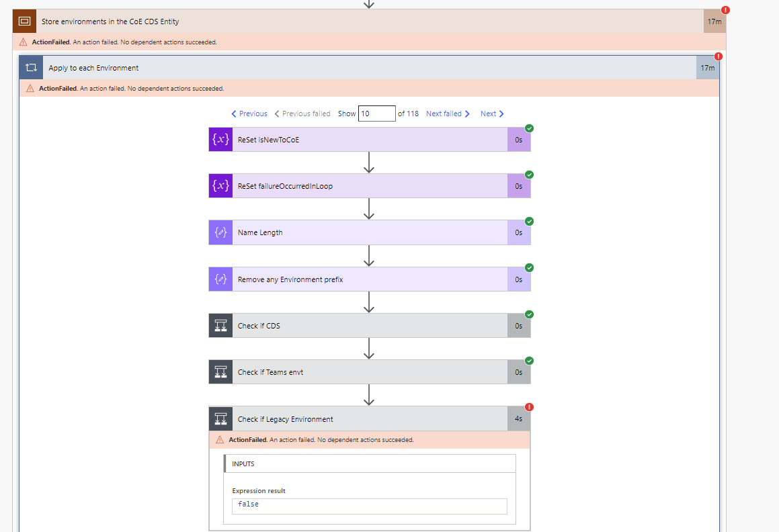
Task: Click the 0s duration on ReSet failureOccurredInLoop
Action: [x=519, y=186]
